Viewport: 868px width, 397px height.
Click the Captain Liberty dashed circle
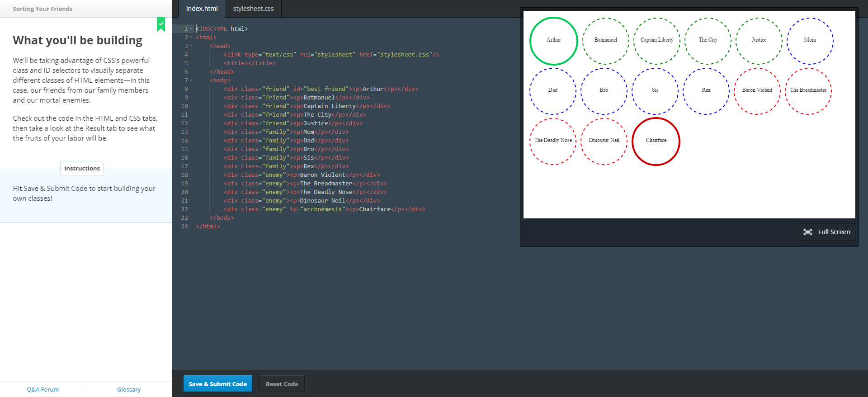(656, 41)
